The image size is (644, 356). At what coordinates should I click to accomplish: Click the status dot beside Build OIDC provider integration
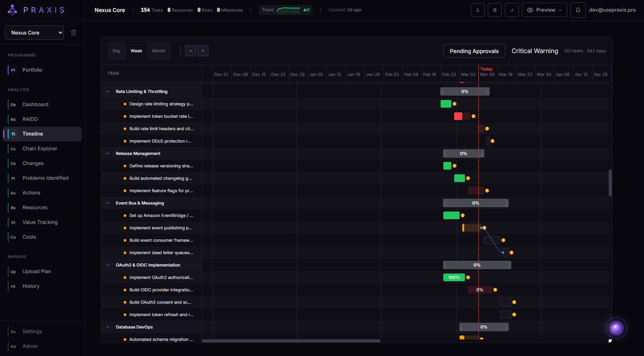pos(124,290)
